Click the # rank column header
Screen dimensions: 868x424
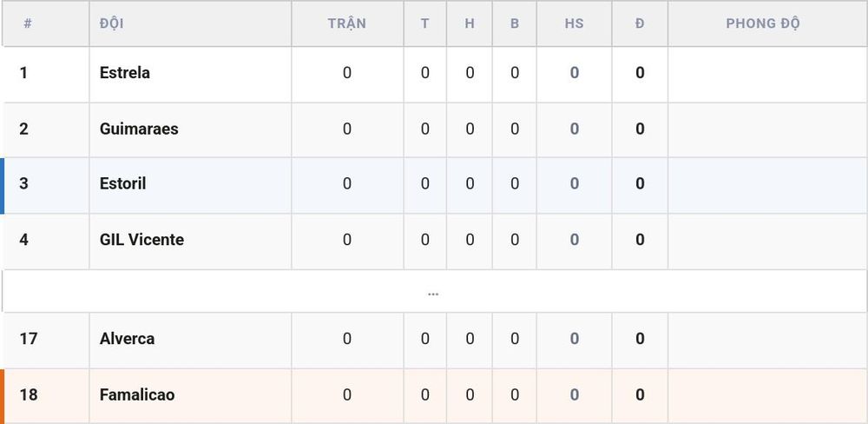point(28,23)
